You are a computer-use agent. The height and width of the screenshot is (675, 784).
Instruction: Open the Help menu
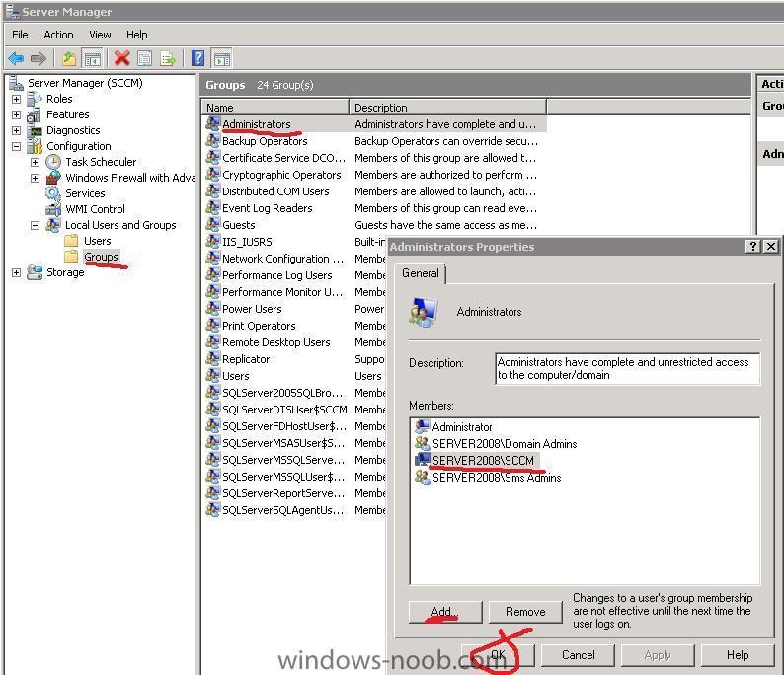click(x=136, y=35)
